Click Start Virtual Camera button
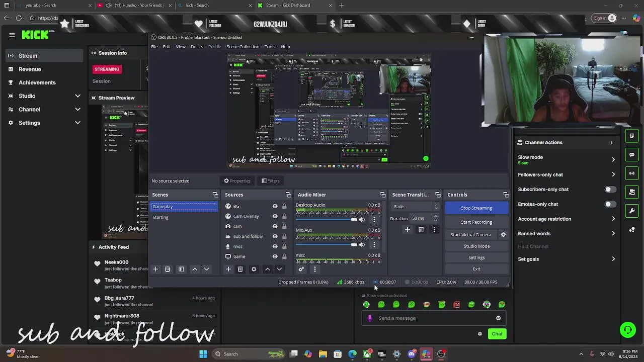Viewport: 644px width, 362px height. [x=471, y=235]
